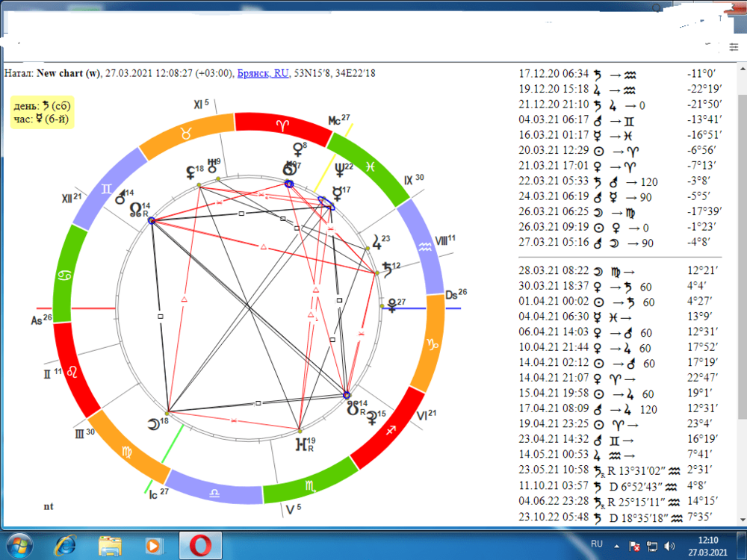Click the Sagittarius sign segment on chart

tap(391, 431)
